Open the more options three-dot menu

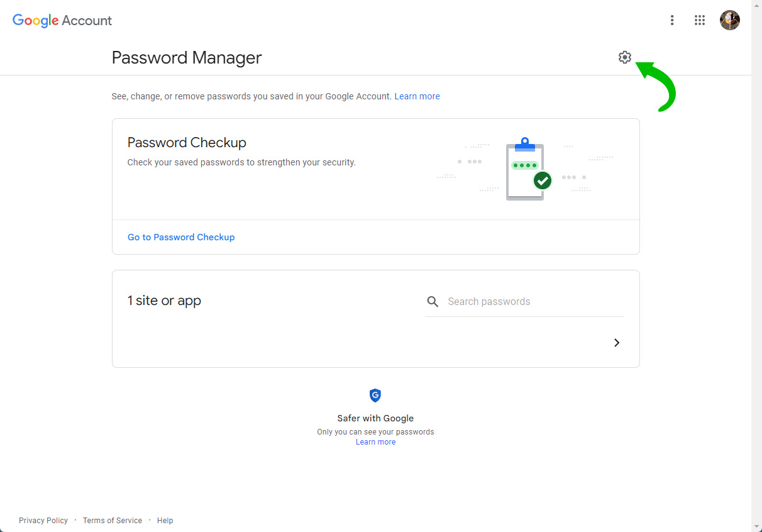[672, 19]
